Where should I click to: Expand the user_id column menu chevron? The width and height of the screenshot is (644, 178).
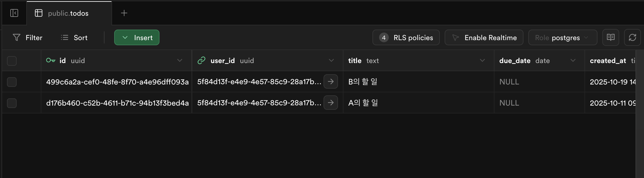coord(331,60)
